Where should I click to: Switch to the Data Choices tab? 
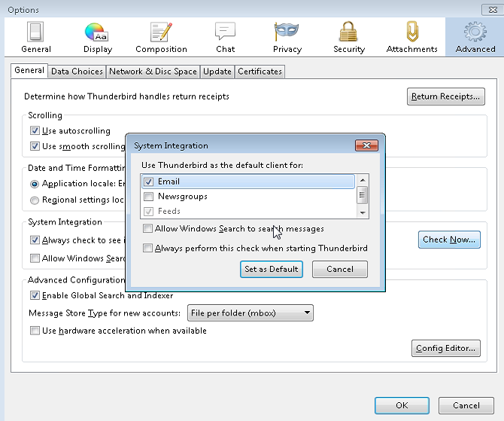point(77,72)
